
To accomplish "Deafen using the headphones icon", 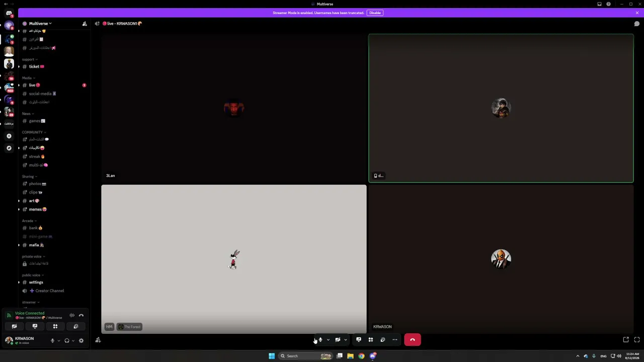I will coord(67,341).
